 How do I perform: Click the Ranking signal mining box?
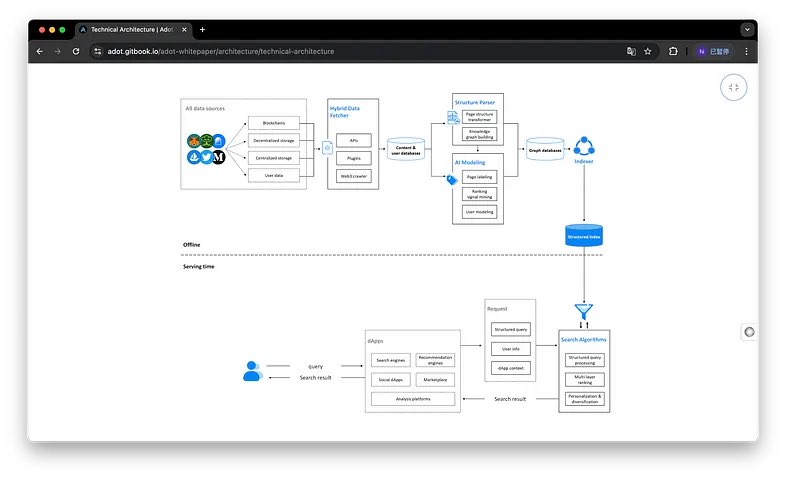480,194
